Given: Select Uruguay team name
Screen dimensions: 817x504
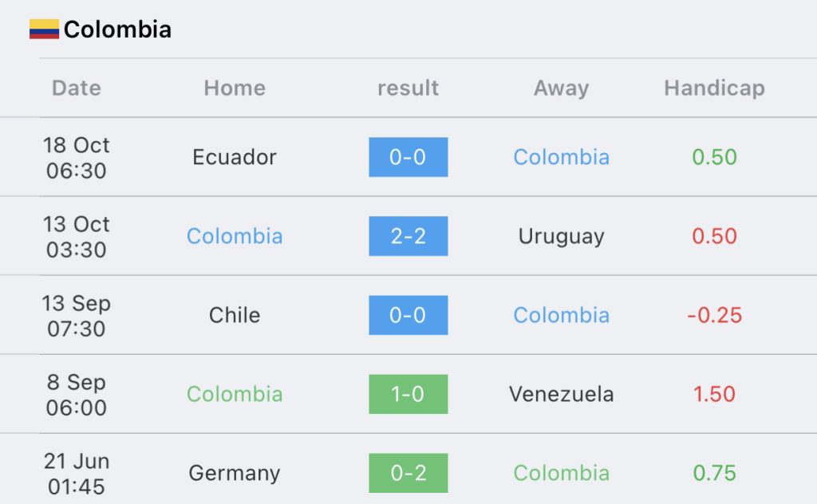Looking at the screenshot, I should point(561,237).
